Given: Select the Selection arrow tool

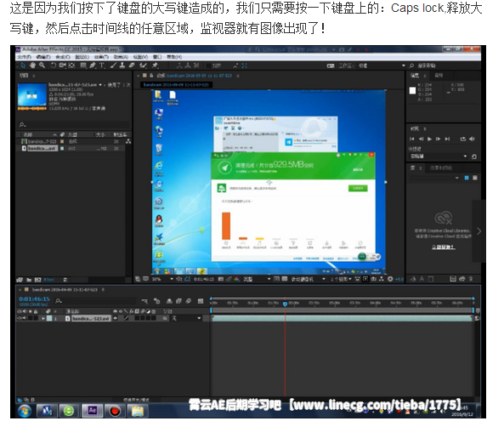Looking at the screenshot, I should click(x=23, y=65).
